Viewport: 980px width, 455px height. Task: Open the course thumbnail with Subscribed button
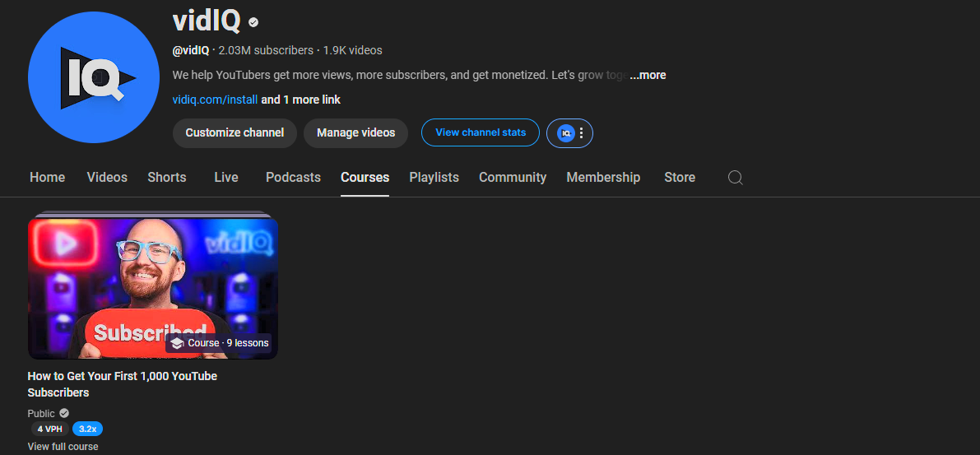[153, 288]
